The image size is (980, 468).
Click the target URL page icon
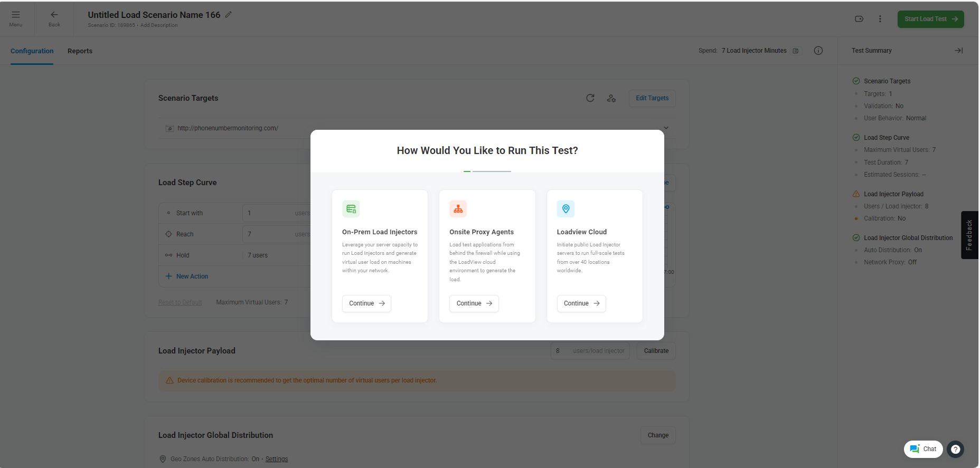[169, 128]
